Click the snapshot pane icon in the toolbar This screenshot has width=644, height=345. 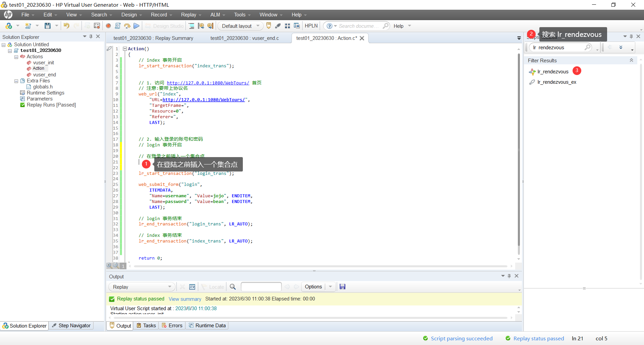(x=297, y=26)
